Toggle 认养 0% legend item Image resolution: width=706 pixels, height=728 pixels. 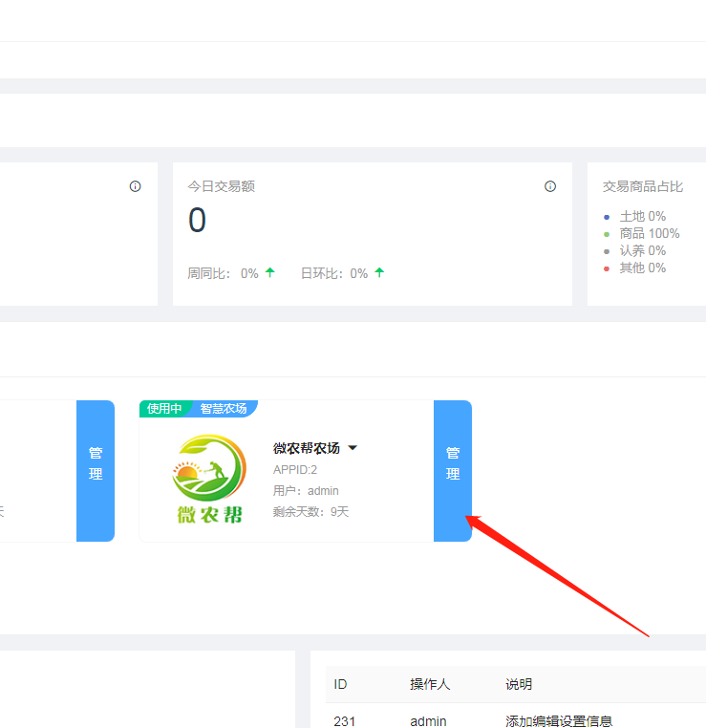[x=635, y=250]
